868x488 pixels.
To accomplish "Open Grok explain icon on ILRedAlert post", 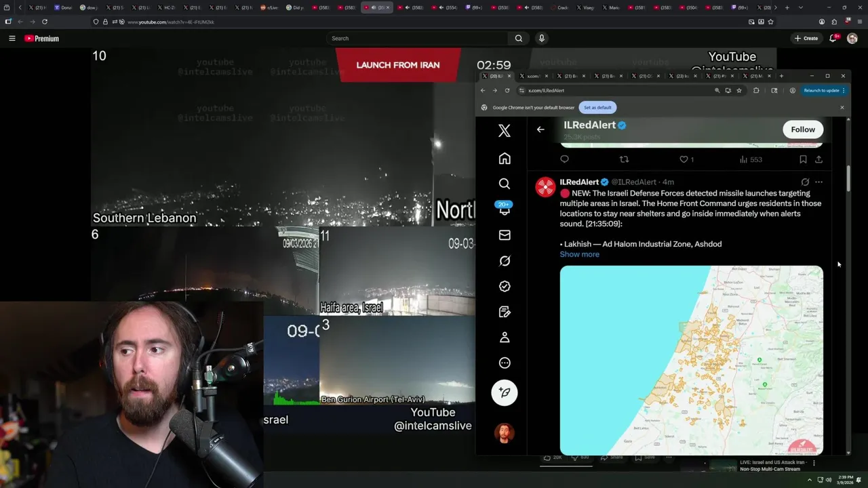I will point(805,182).
